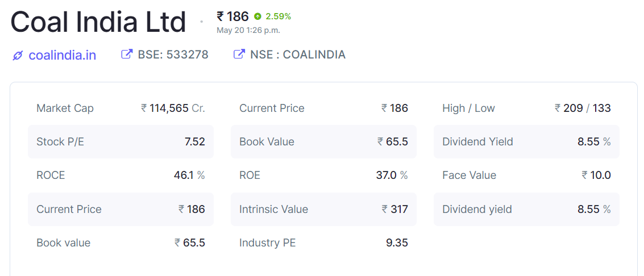644x276 pixels.
Task: Click the ₹ 186 price in header
Action: (232, 16)
